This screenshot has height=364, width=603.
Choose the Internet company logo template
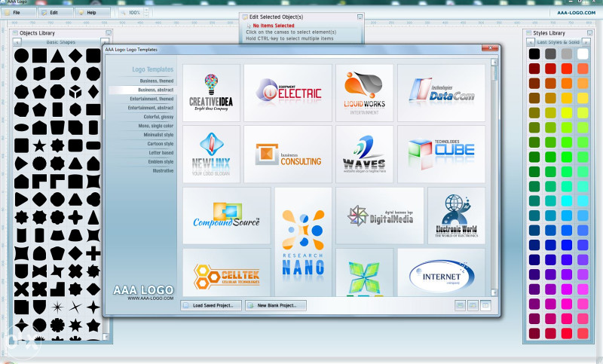point(442,273)
